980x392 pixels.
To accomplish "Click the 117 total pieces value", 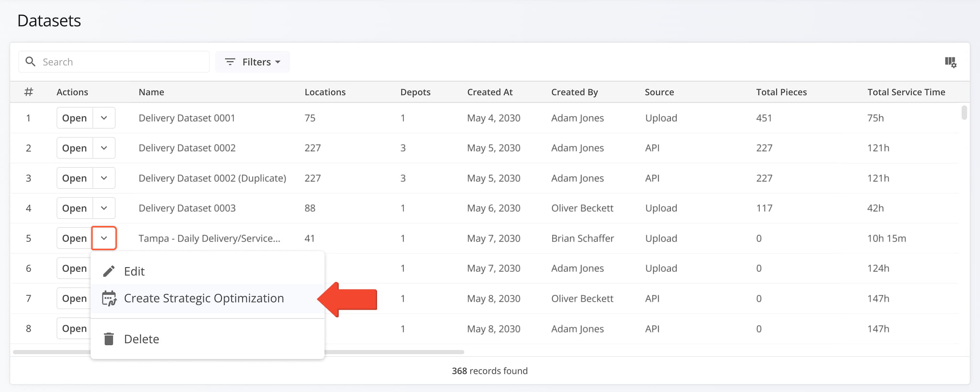I will click(x=764, y=208).
